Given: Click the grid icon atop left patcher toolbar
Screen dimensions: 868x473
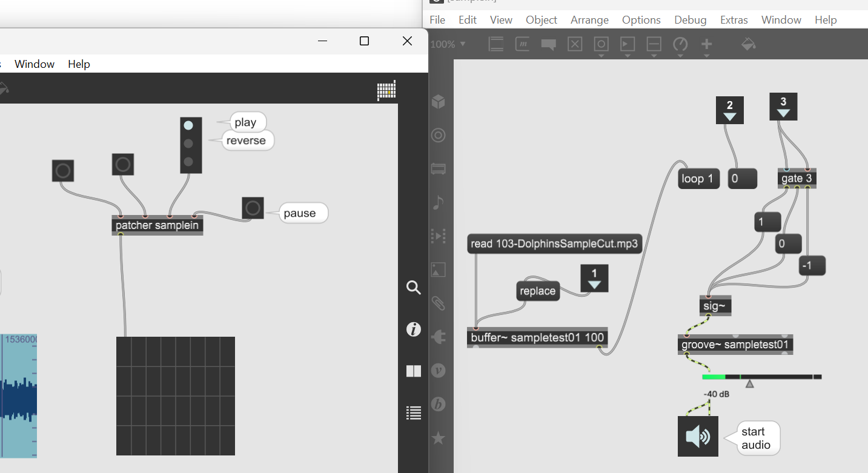Looking at the screenshot, I should pos(386,90).
